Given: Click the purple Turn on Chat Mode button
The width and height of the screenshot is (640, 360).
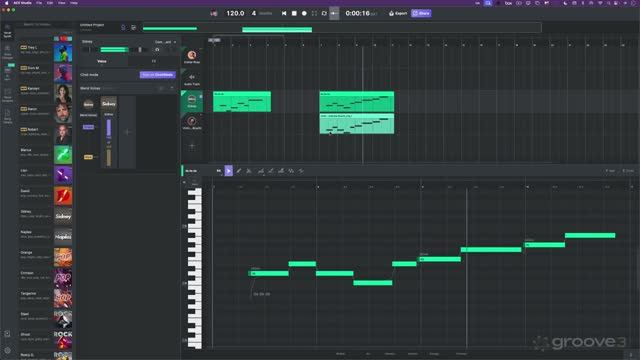Looking at the screenshot, I should click(x=158, y=75).
